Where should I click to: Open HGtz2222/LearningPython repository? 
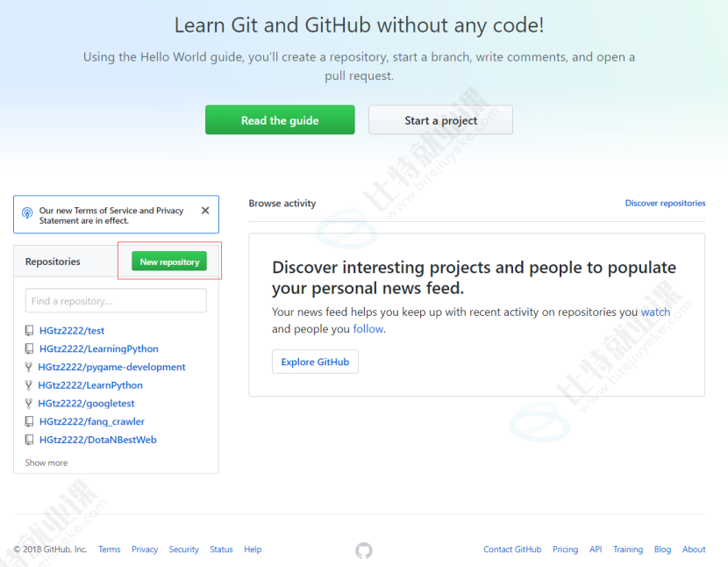[99, 348]
